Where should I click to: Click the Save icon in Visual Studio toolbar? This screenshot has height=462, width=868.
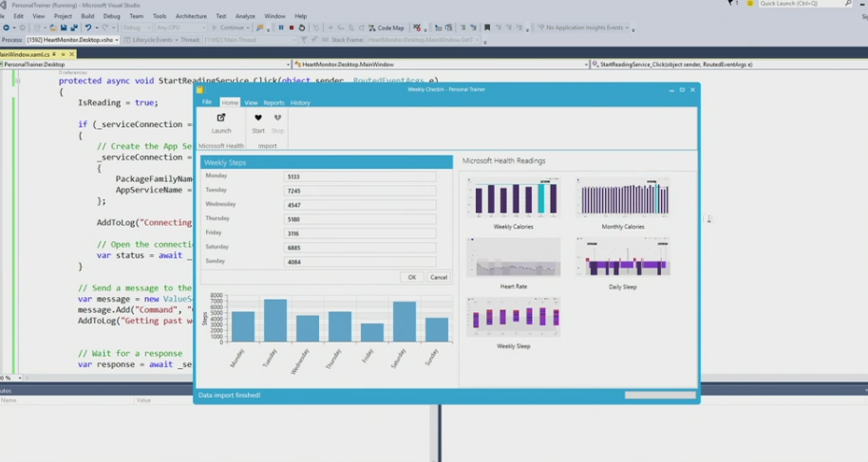[64, 28]
